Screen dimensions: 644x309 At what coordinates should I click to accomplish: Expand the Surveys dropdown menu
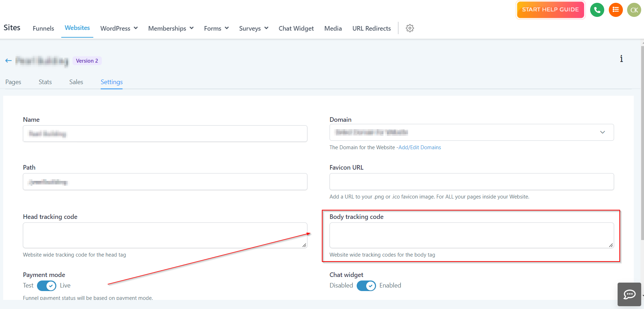(x=254, y=29)
